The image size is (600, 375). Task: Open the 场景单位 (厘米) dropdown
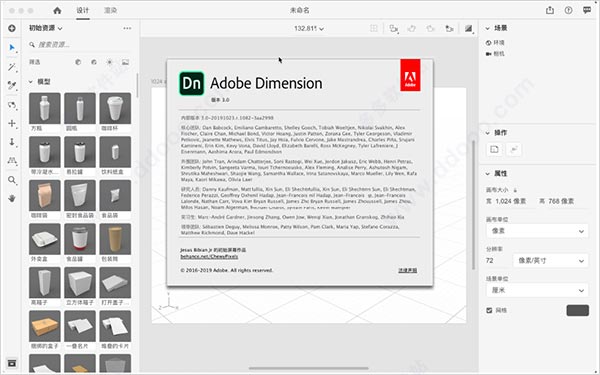coord(537,290)
